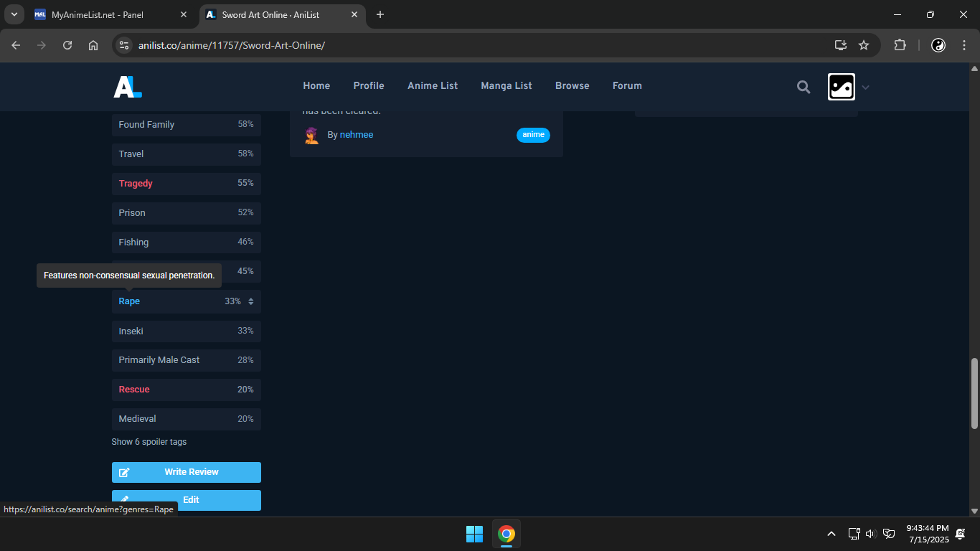Screen dimensions: 980x551
Task: Open the clock showing 9:43:44 PM
Action: coord(928,534)
